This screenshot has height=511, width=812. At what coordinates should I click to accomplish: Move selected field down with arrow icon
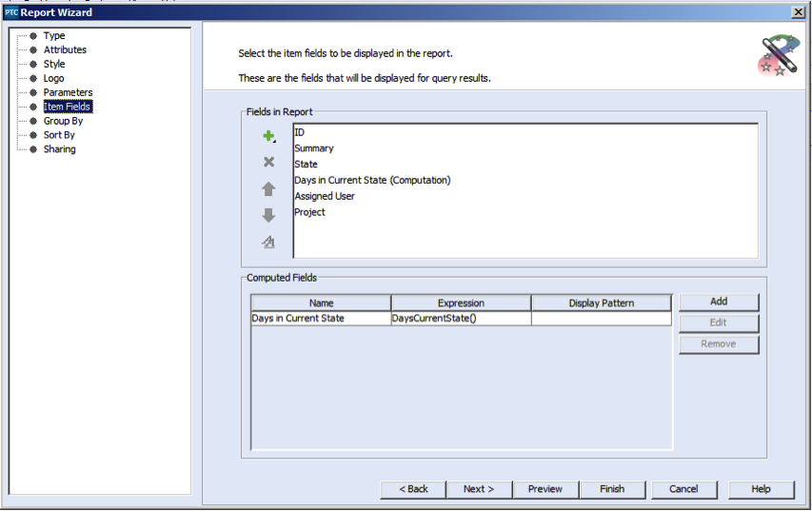[268, 215]
